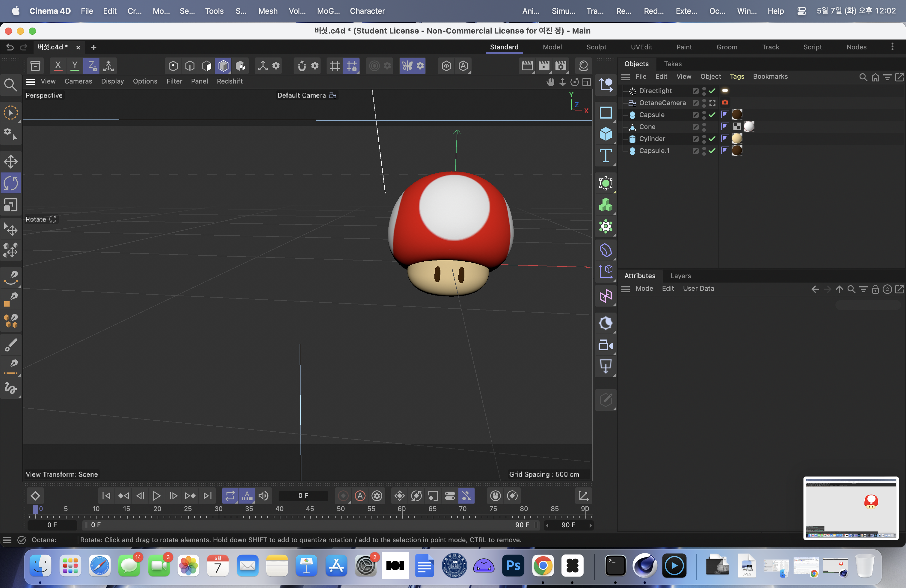Click the Text spline tool icon
The image size is (906, 588).
pyautogui.click(x=606, y=156)
